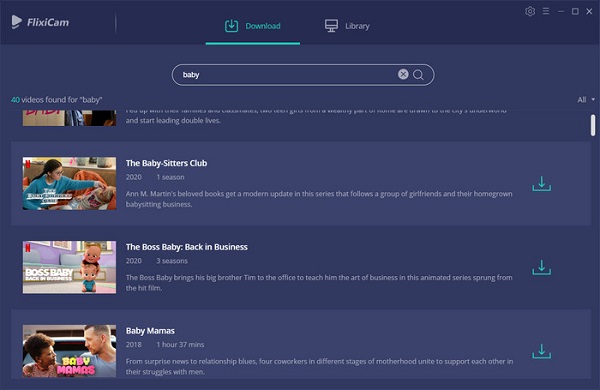The width and height of the screenshot is (600, 390).
Task: Click the magnifier search icon
Action: point(418,75)
